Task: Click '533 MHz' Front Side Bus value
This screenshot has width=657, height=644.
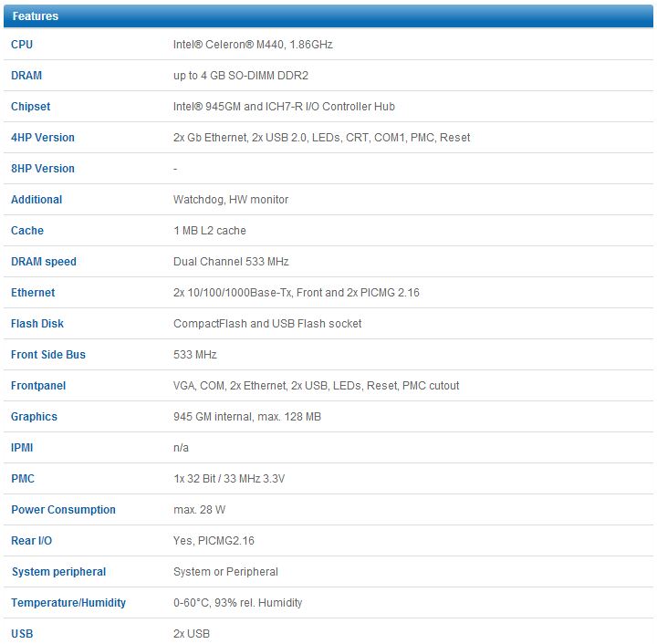Action: tap(195, 354)
